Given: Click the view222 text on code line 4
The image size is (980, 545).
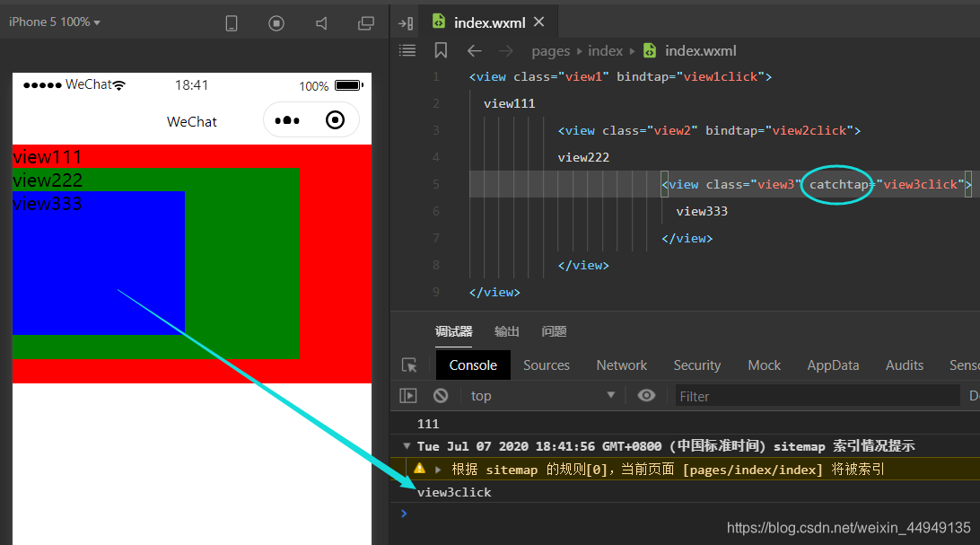Looking at the screenshot, I should (583, 157).
